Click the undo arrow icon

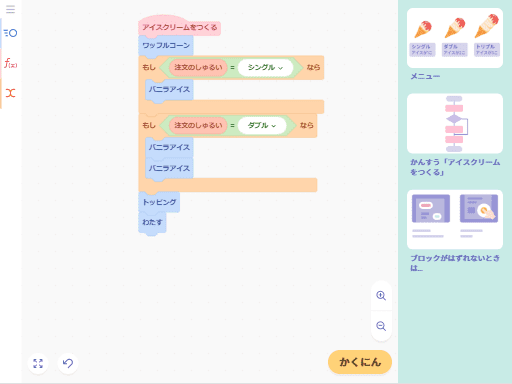point(68,363)
